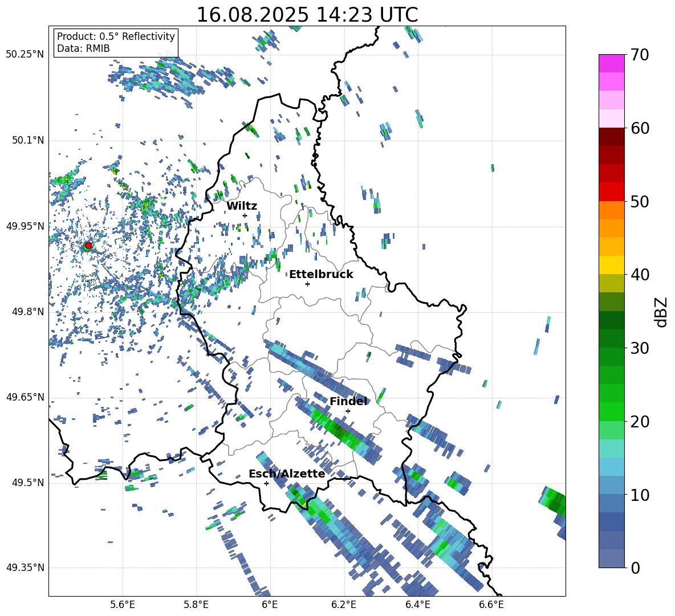Image resolution: width=675 pixels, height=616 pixels.
Task: Click the colorbar tick label 40
Action: pos(640,275)
